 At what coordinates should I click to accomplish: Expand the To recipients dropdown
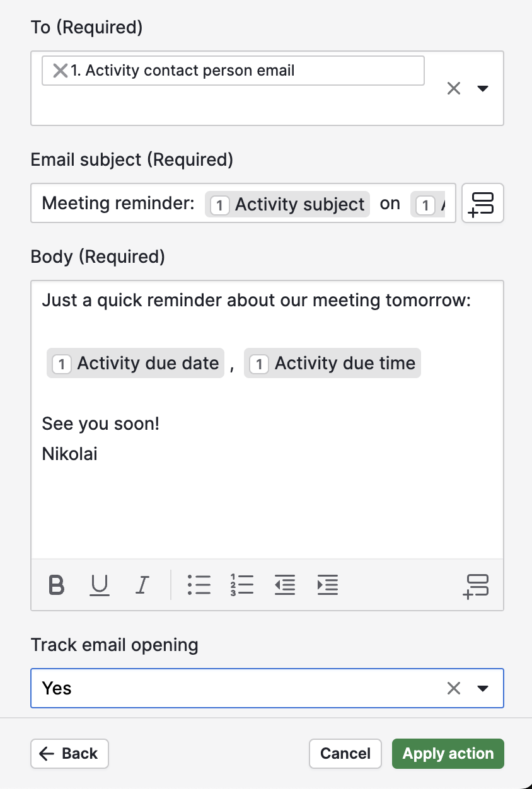(x=483, y=88)
